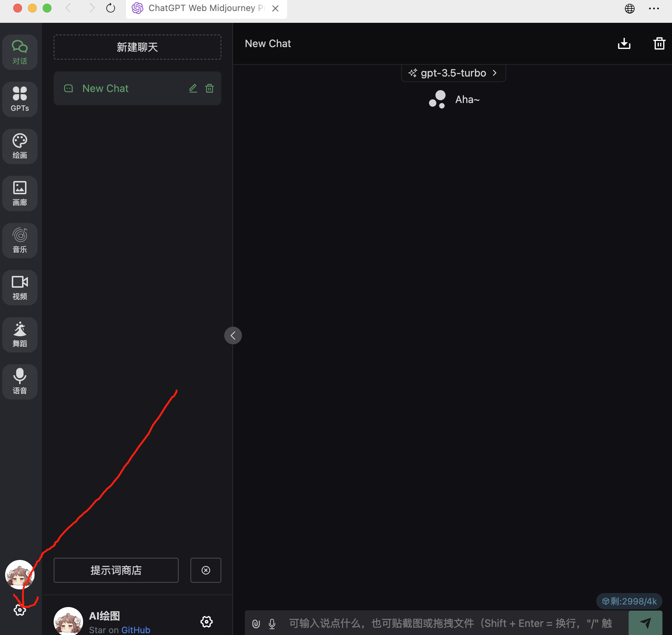Open the 舞蹈 dance section

(x=20, y=334)
